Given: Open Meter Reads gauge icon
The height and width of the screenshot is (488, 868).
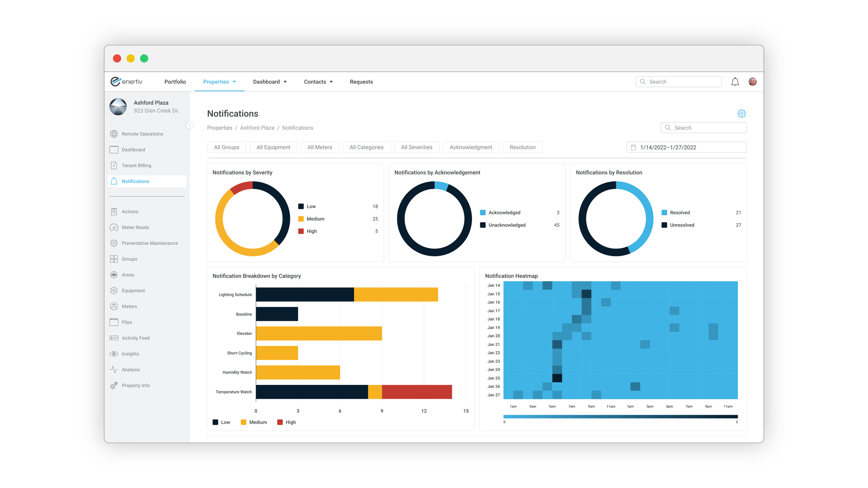Looking at the screenshot, I should click(114, 227).
